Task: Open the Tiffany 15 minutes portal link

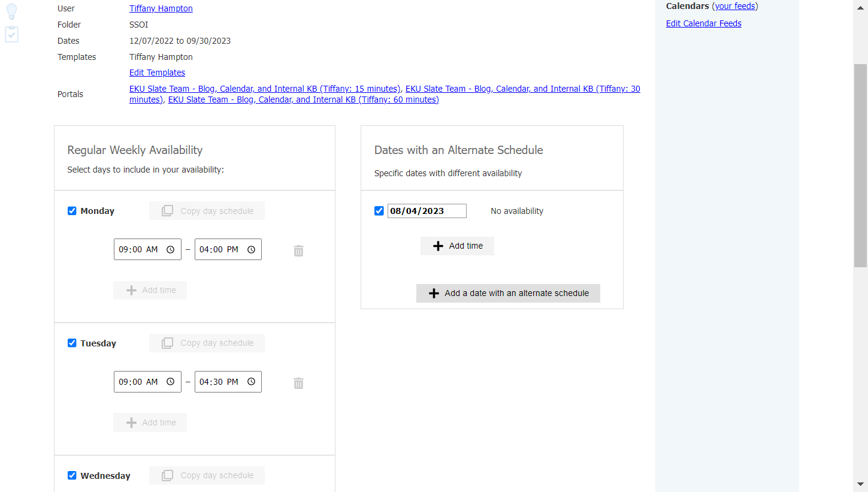Action: coord(265,89)
